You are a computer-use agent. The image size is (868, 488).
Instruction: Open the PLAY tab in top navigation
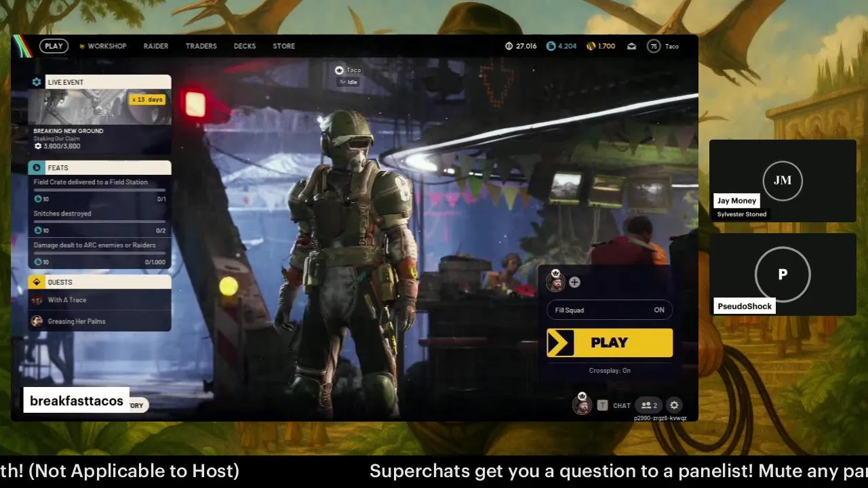click(54, 46)
